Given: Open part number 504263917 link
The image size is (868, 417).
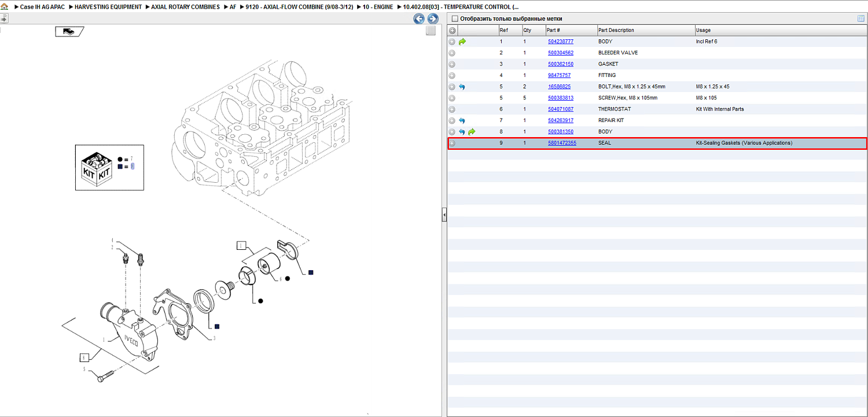Looking at the screenshot, I should [x=561, y=120].
